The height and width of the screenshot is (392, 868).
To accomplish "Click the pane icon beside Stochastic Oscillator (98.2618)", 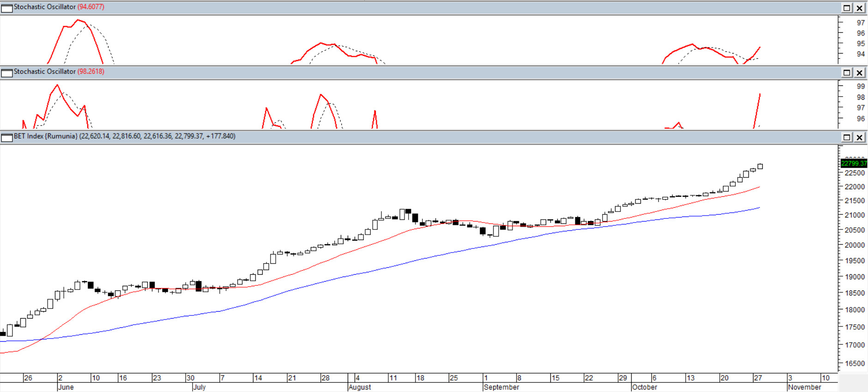I will pos(7,72).
